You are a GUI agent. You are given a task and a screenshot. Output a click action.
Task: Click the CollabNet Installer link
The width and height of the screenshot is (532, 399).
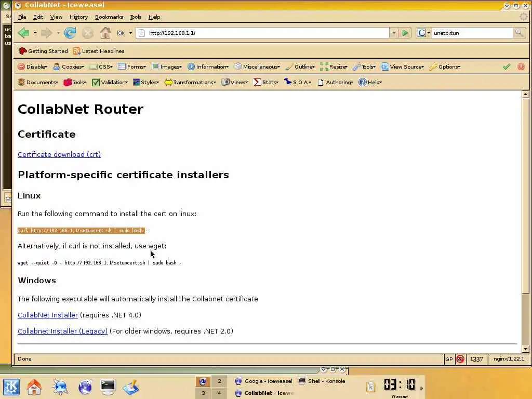coord(48,315)
